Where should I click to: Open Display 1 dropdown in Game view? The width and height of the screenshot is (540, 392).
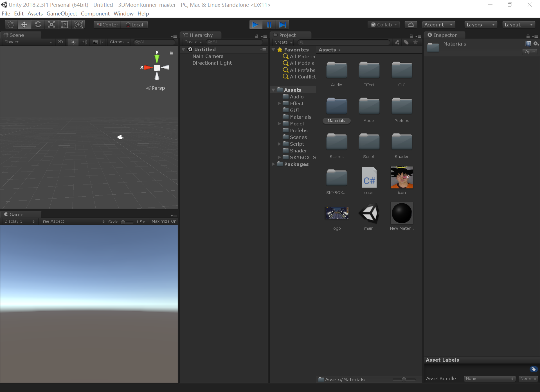click(19, 221)
